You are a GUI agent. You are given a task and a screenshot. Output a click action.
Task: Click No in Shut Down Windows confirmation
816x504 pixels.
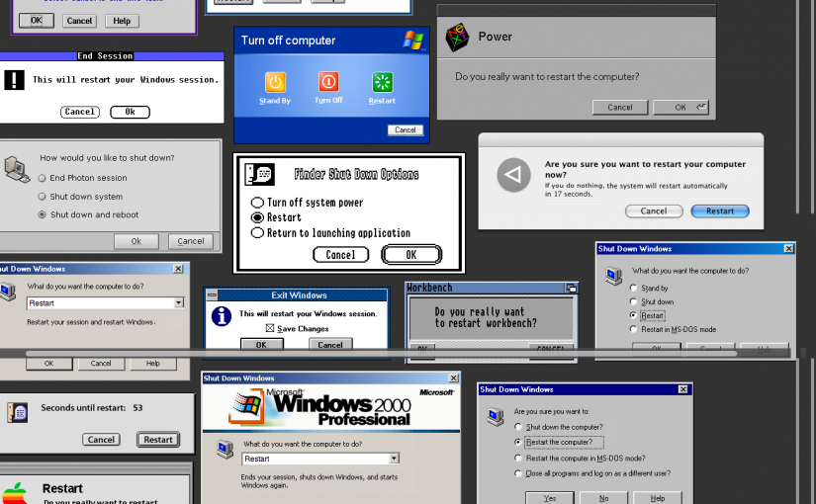tap(603, 498)
